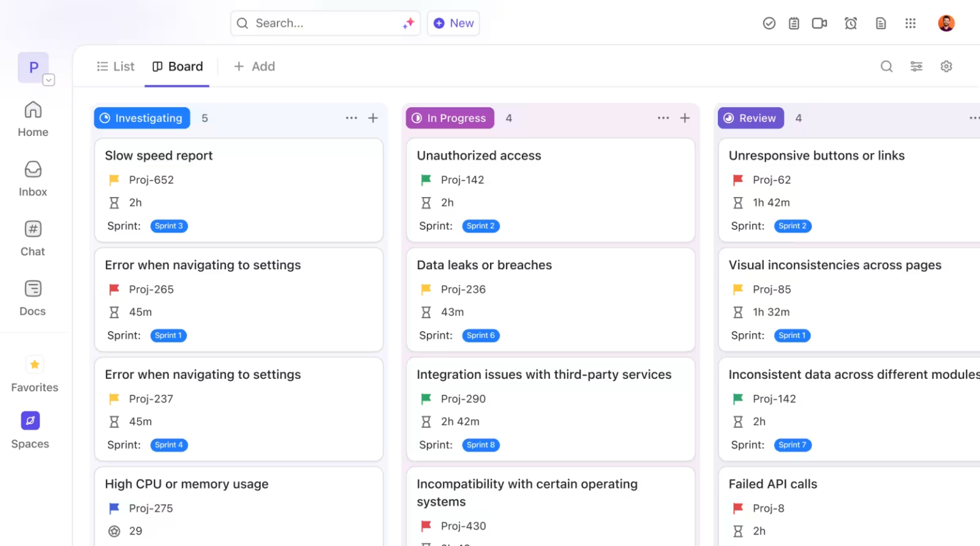
Task: Open Spaces in the sidebar
Action: 29,429
